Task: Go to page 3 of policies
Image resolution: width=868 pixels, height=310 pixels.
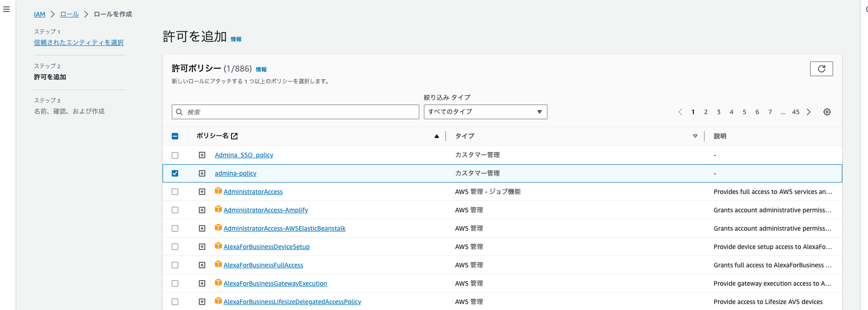Action: (719, 112)
